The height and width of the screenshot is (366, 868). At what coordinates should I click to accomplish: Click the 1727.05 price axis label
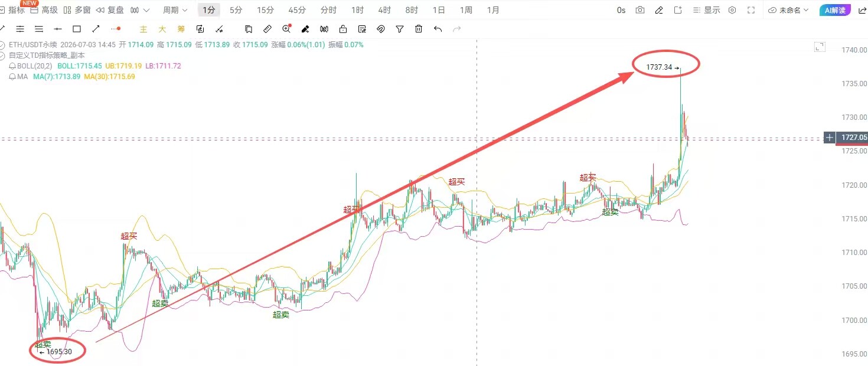click(854, 138)
